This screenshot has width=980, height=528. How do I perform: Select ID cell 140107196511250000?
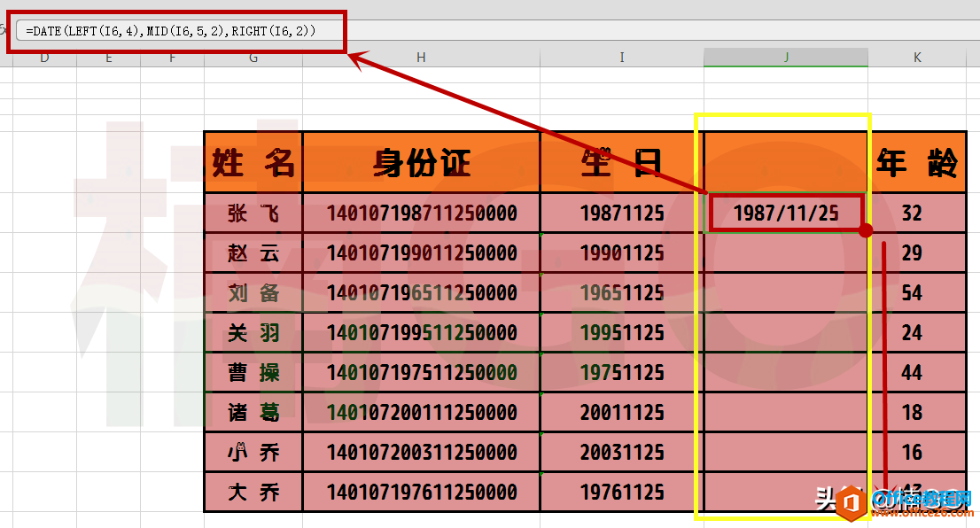pyautogui.click(x=421, y=292)
